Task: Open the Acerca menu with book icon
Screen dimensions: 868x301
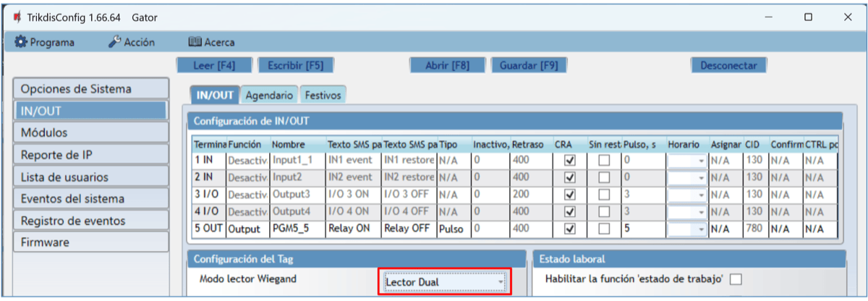Action: point(211,43)
